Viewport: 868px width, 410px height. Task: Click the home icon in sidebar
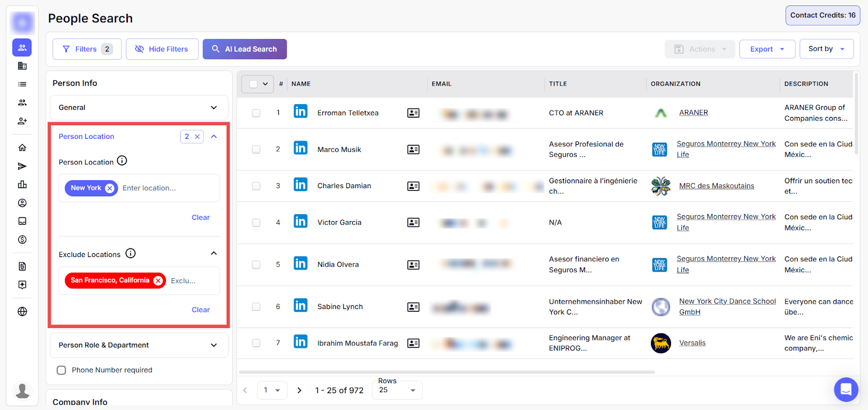(22, 148)
